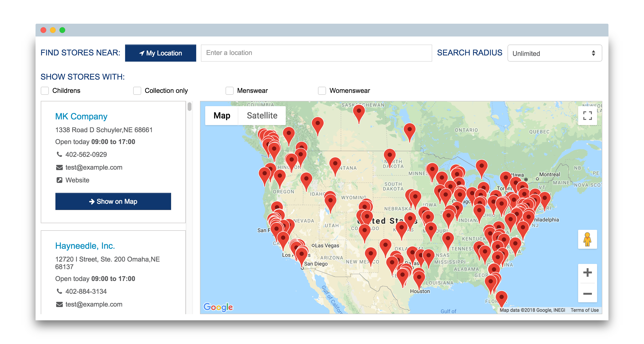
Task: Open the Search Radius Unlimited dropdown
Action: click(x=554, y=53)
